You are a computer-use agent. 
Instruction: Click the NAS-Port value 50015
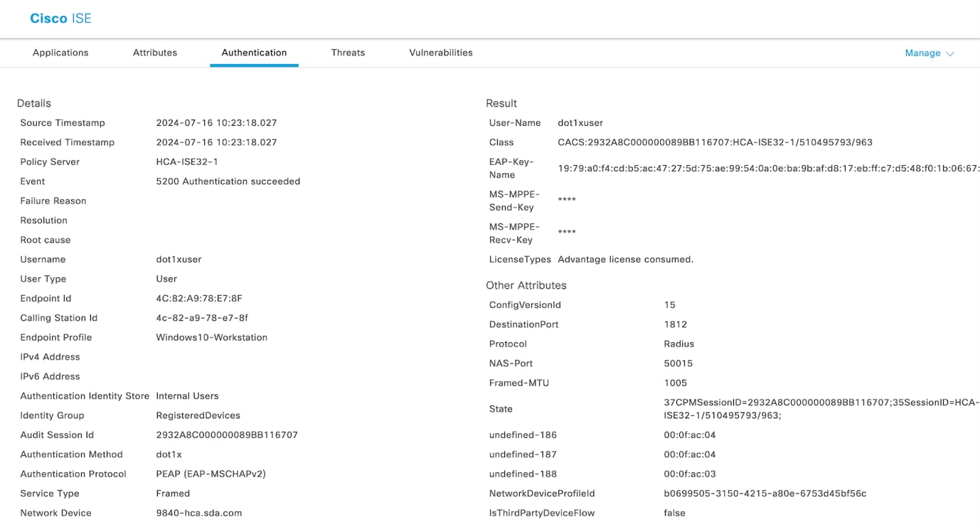678,363
